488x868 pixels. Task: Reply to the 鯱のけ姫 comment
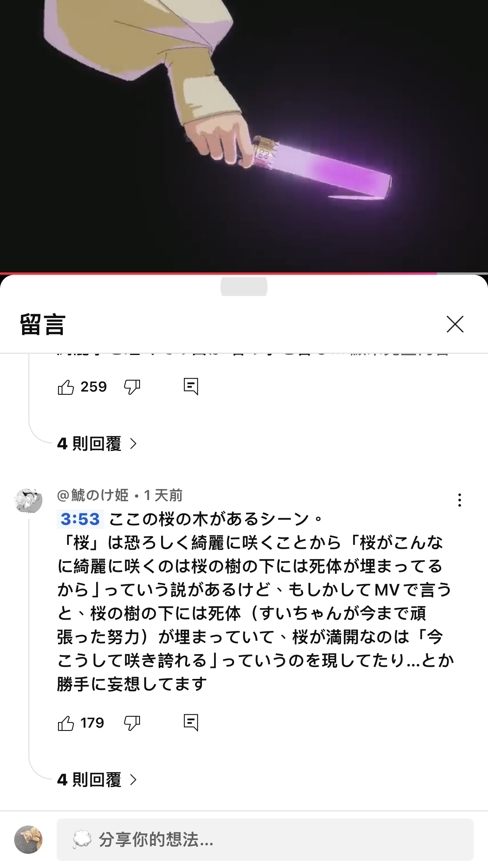(191, 723)
